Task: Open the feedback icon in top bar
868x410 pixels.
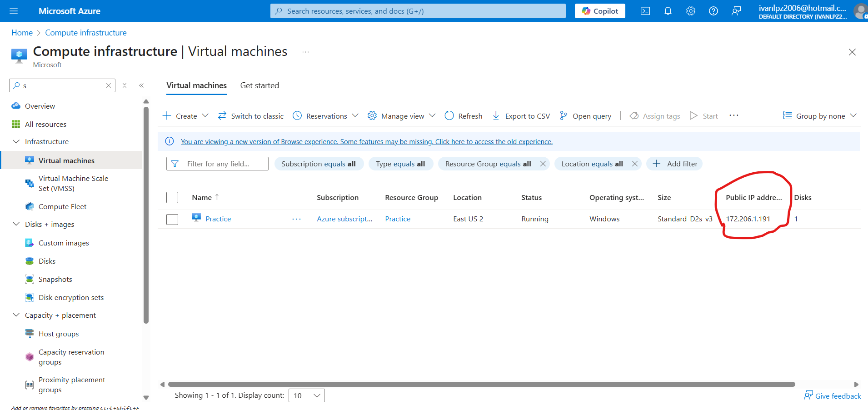Action: [x=736, y=11]
